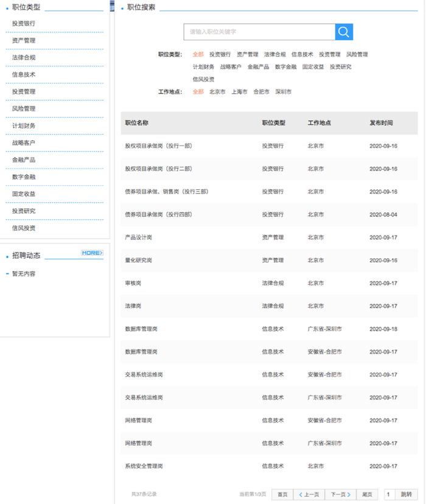Open the MORE link beside 招聘动态

pyautogui.click(x=93, y=253)
